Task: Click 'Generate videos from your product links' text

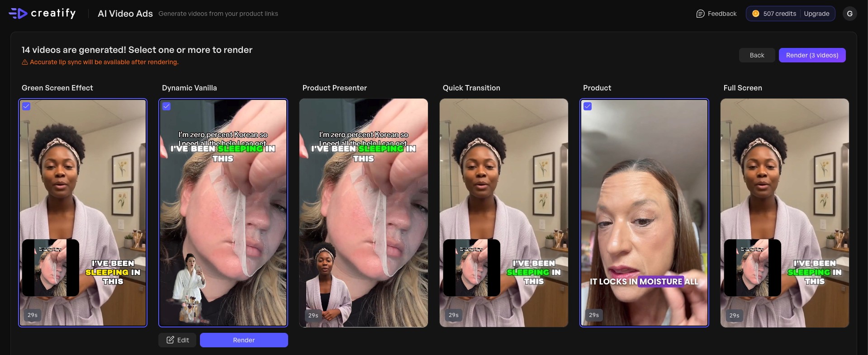Action: point(218,14)
